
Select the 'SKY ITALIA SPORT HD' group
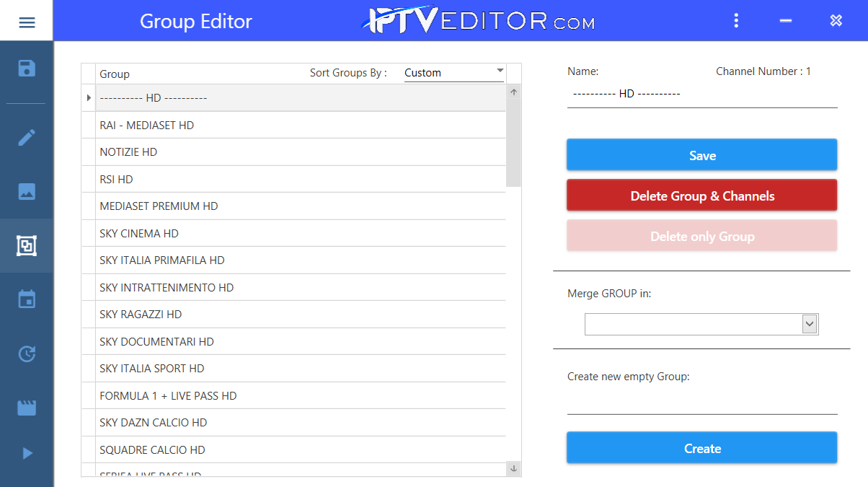301,368
